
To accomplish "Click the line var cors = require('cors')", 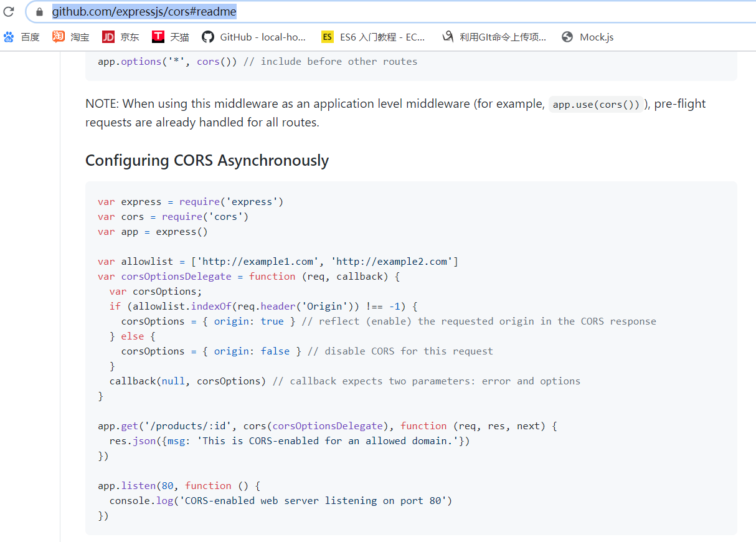I will click(x=173, y=217).
